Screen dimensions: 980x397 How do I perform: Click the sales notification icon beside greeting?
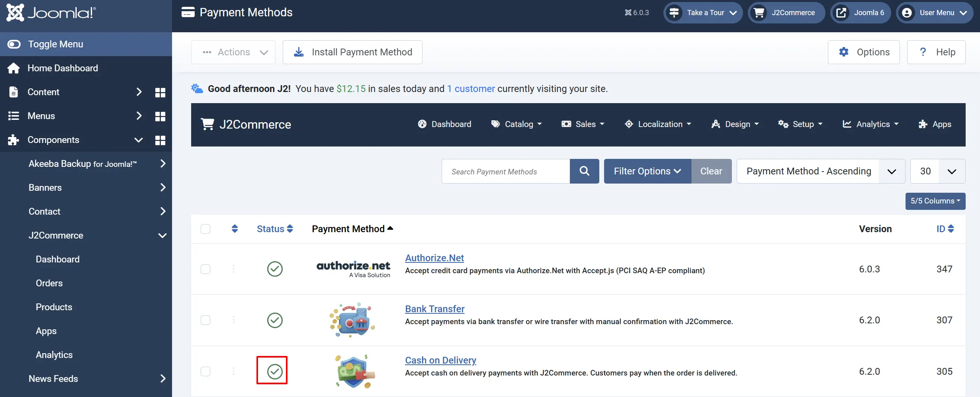[x=197, y=88]
